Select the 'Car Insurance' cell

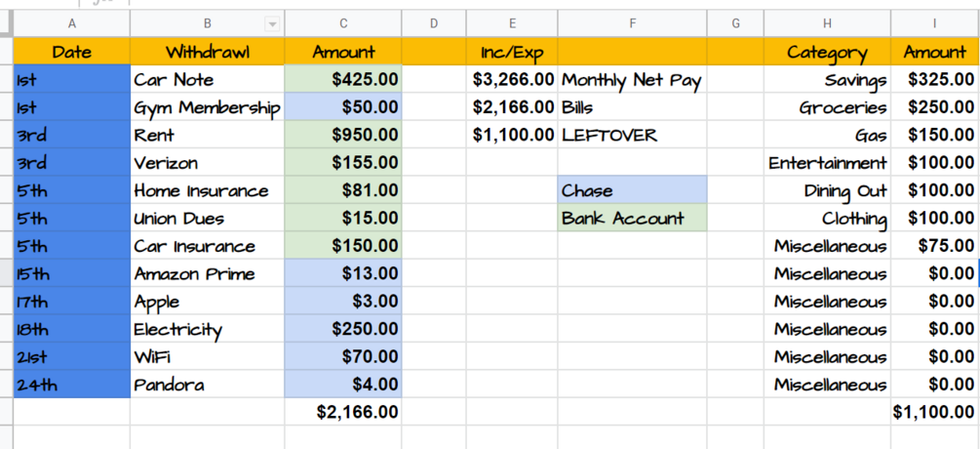(208, 246)
